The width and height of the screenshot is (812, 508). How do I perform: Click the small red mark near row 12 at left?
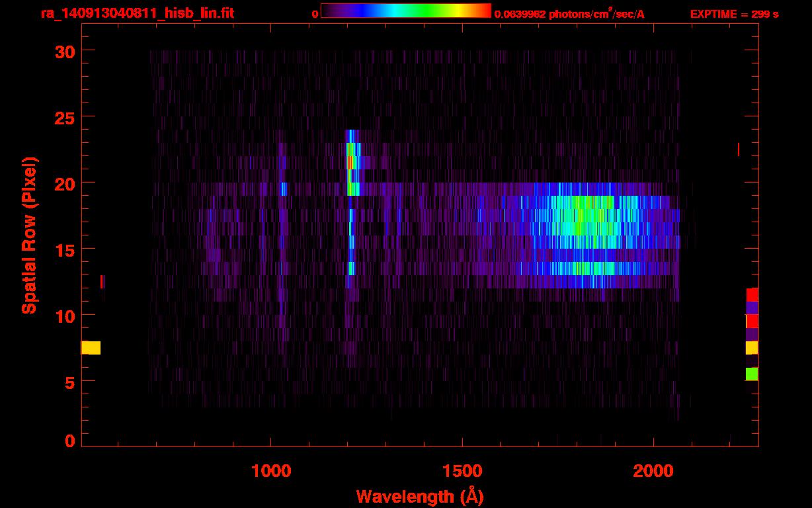coord(101,282)
